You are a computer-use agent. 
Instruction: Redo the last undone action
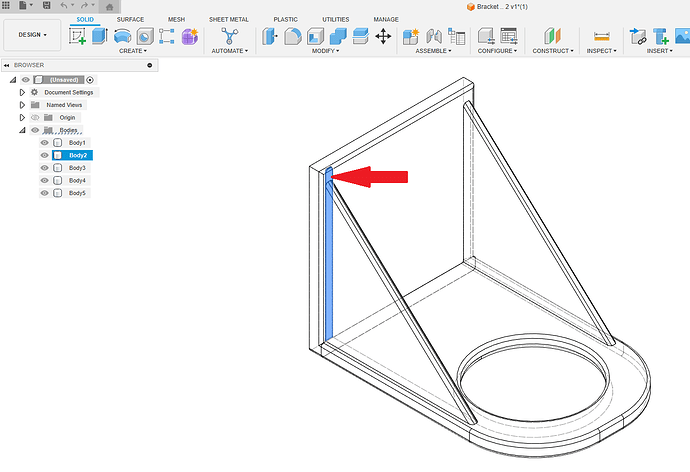point(84,5)
